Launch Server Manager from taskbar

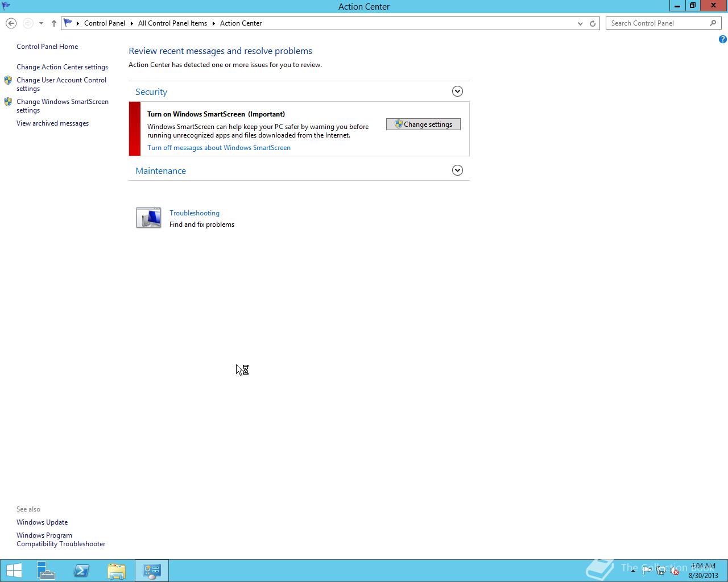46,571
